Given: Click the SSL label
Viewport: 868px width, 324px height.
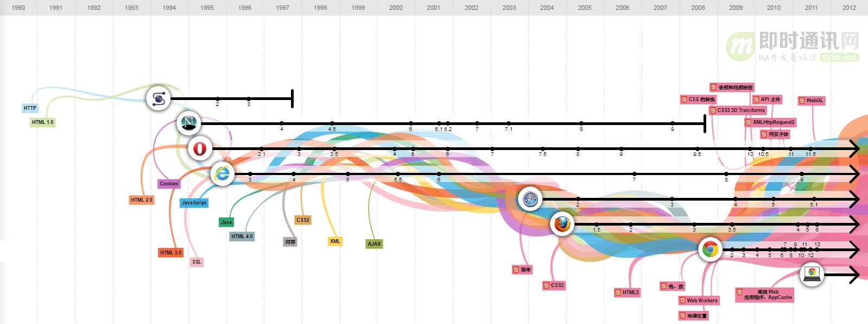Looking at the screenshot, I should pyautogui.click(x=197, y=262).
